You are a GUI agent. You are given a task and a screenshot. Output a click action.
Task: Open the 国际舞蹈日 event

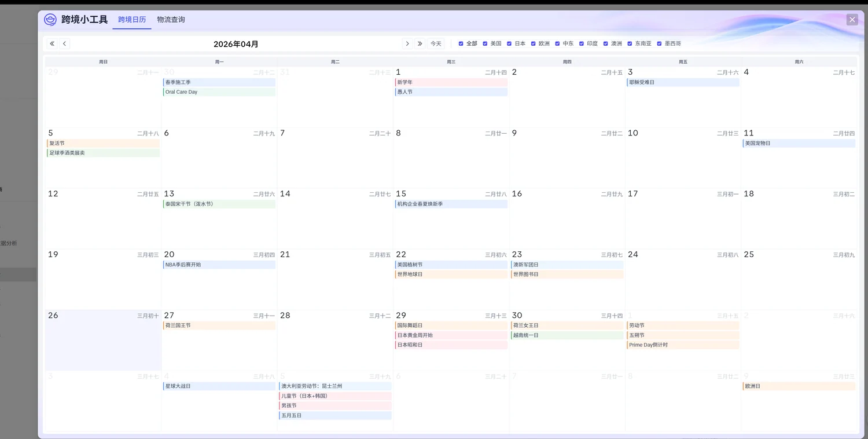click(x=451, y=325)
